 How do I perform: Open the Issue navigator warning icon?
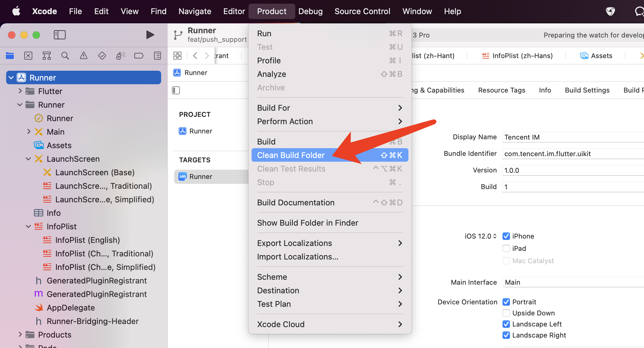(x=83, y=56)
